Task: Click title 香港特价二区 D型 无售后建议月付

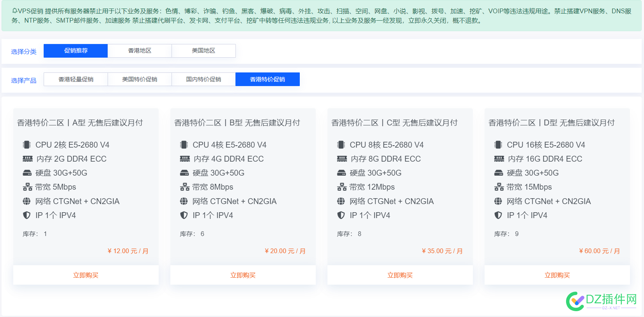Action: 551,123
